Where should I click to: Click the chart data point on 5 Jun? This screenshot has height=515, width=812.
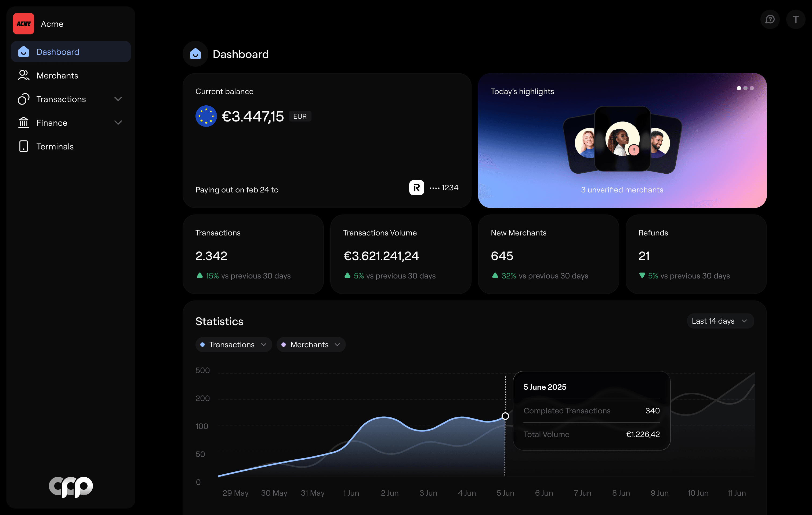[x=505, y=416]
